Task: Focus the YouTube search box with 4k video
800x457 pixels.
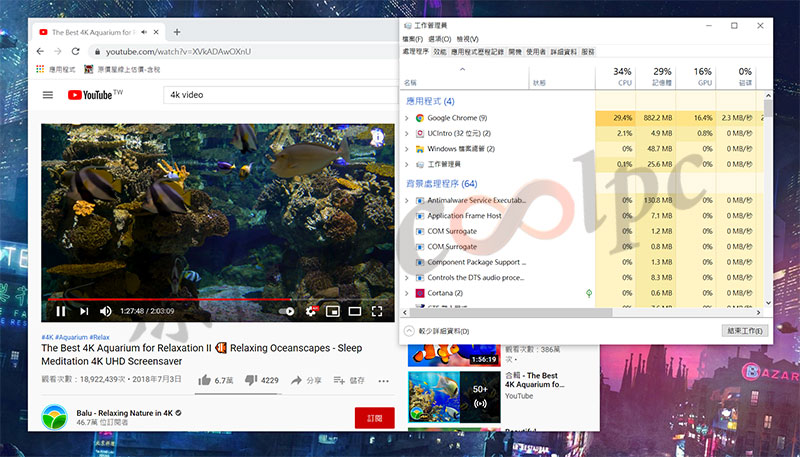Action: pos(281,95)
